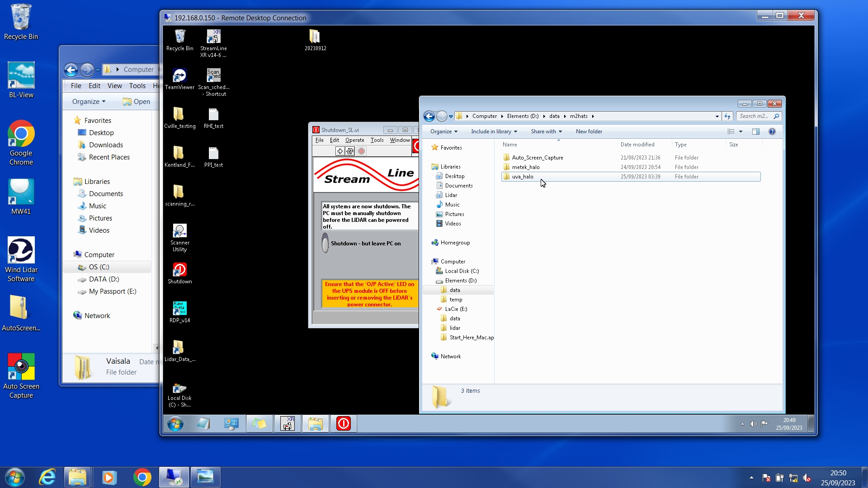Open StreamLine XR desktop shortcut
This screenshot has height=488, width=868.
(213, 37)
